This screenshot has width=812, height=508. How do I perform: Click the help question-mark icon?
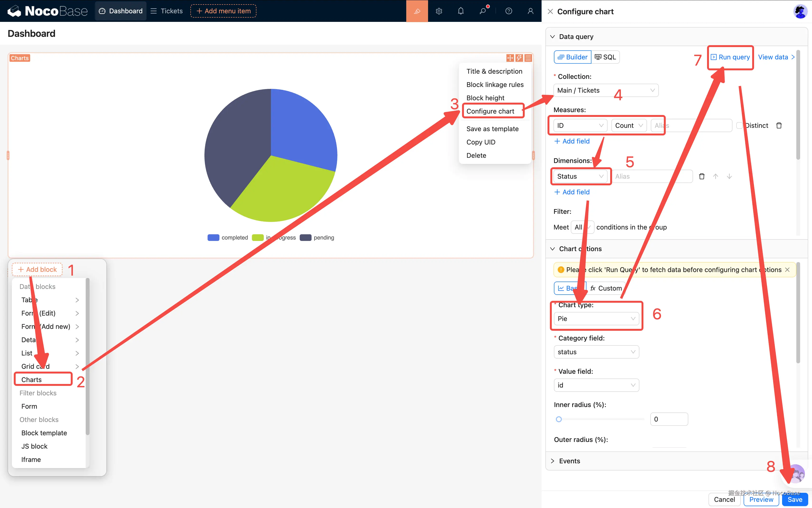tap(509, 11)
